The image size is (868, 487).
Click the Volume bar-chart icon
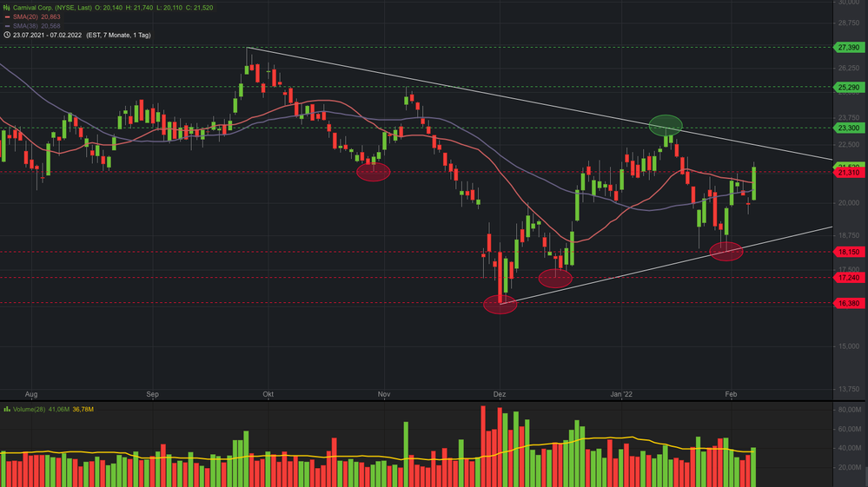6,409
